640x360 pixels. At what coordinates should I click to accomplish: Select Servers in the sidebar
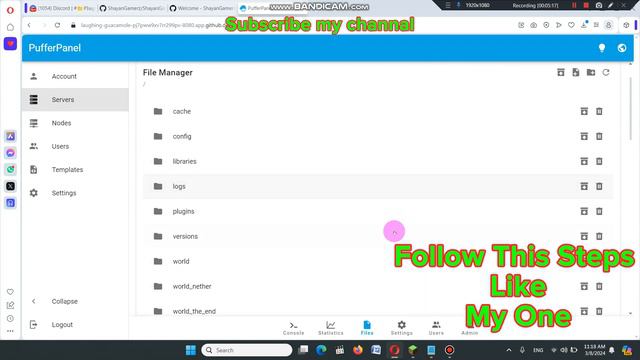click(75, 100)
